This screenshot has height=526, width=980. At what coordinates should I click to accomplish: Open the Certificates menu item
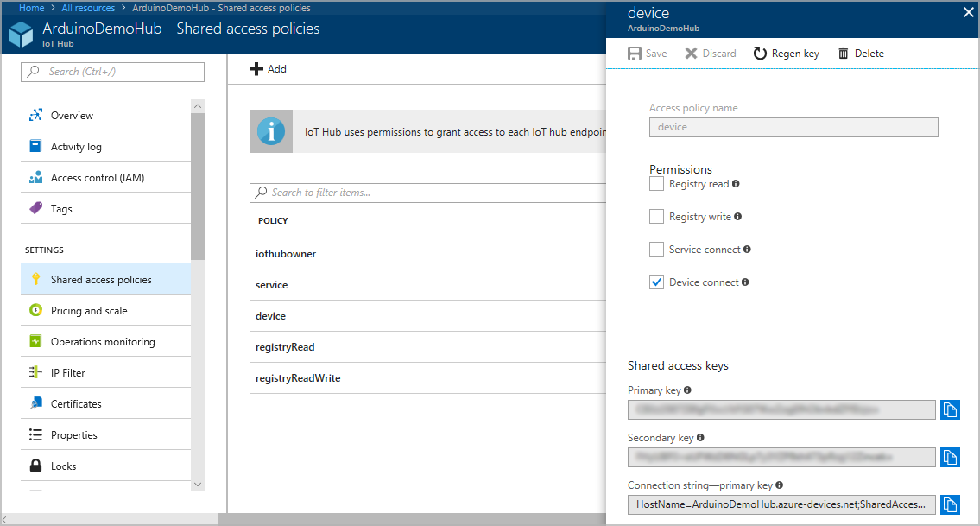coord(105,403)
